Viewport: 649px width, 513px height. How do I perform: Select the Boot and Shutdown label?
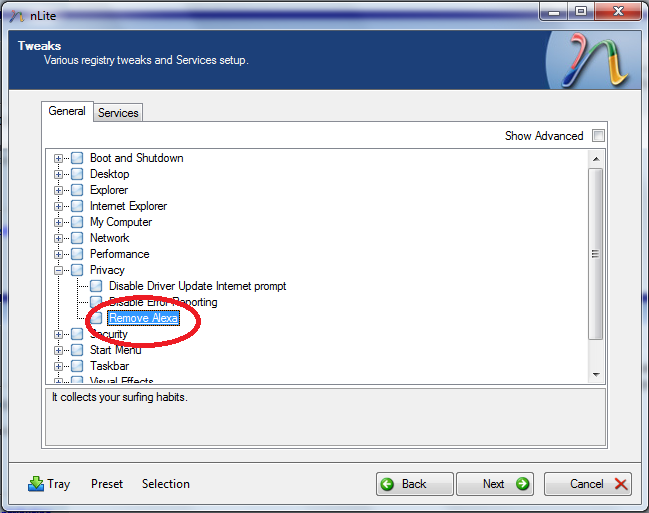tap(137, 158)
